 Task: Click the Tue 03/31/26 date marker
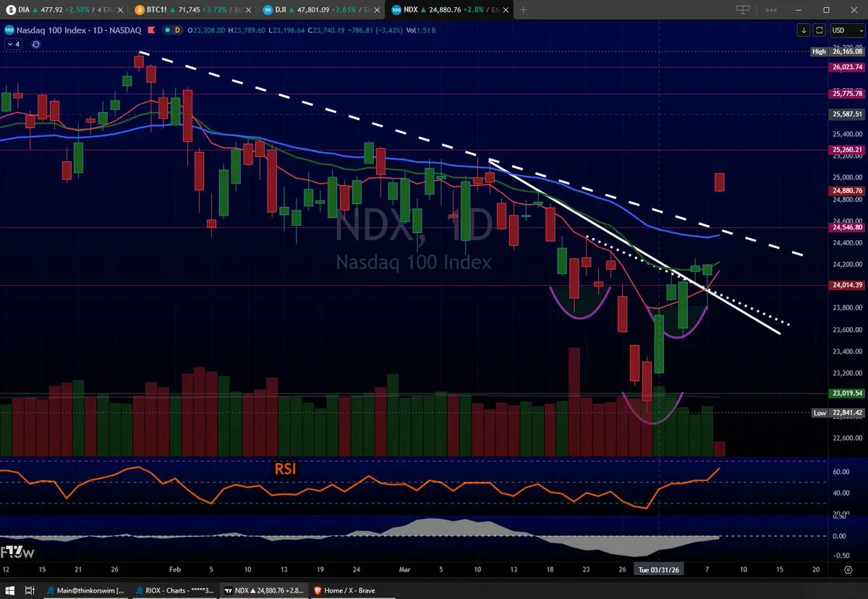point(658,570)
